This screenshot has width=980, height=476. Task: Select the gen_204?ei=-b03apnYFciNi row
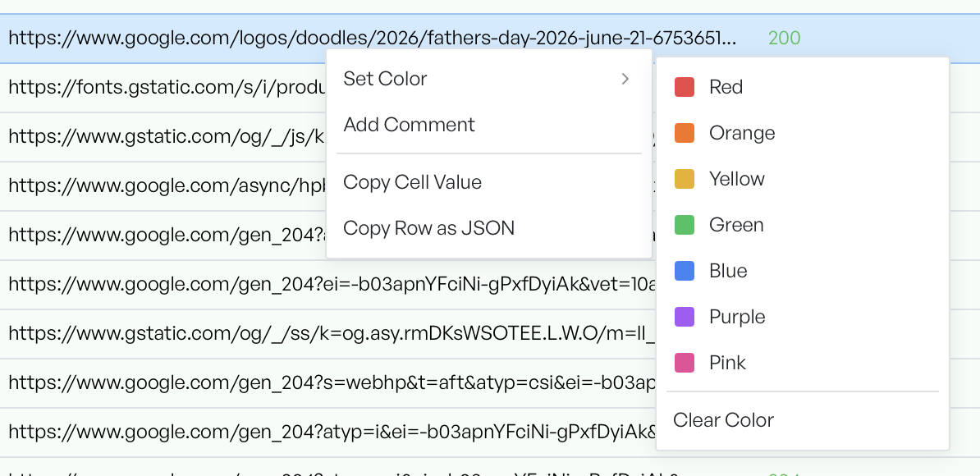pos(327,285)
